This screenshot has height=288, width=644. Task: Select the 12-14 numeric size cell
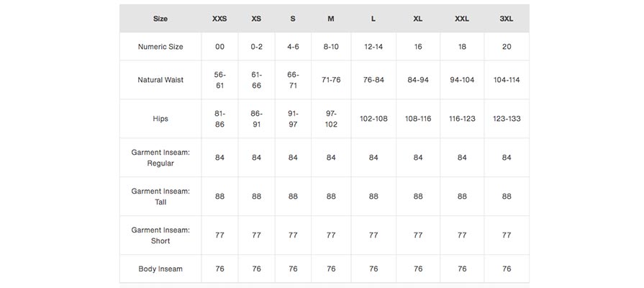[373, 47]
